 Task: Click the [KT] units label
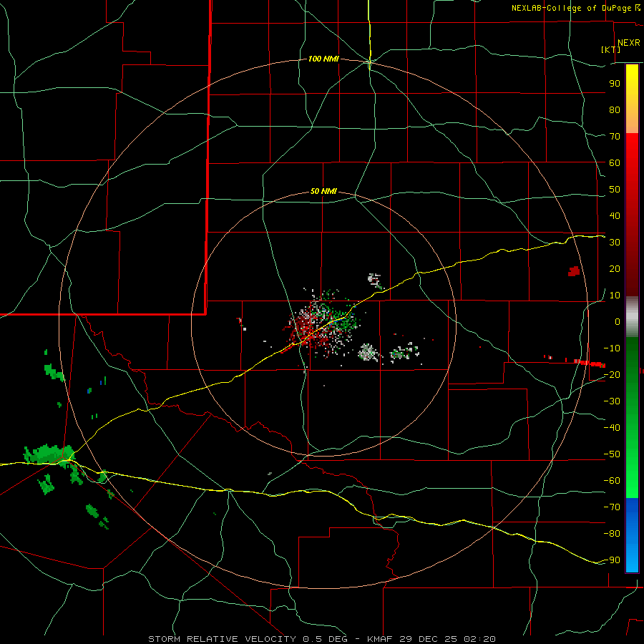[x=611, y=49]
